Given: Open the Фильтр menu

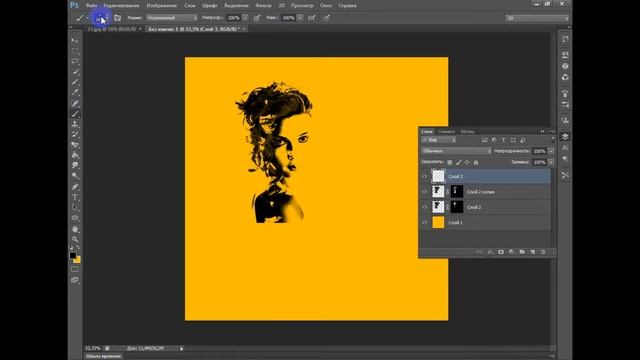Looking at the screenshot, I should [264, 5].
